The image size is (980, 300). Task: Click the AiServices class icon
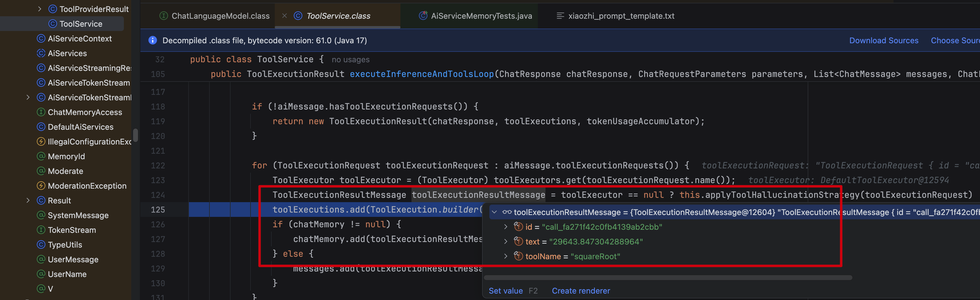[41, 53]
